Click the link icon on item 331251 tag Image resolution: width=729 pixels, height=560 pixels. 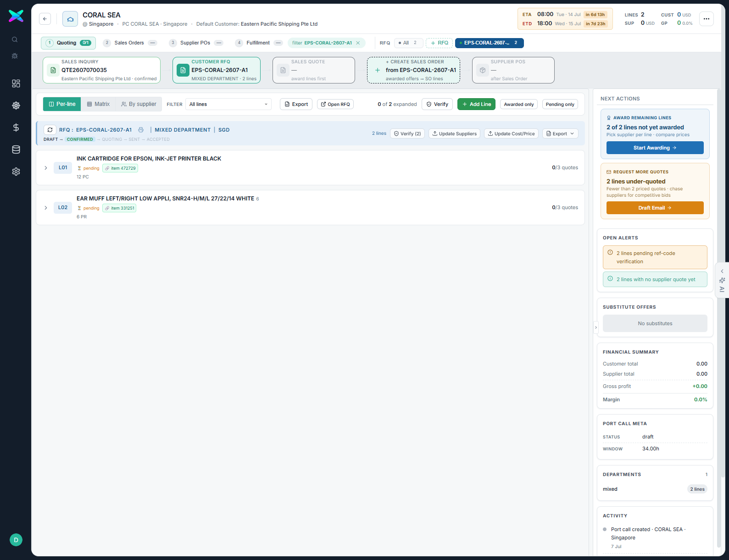tap(107, 208)
